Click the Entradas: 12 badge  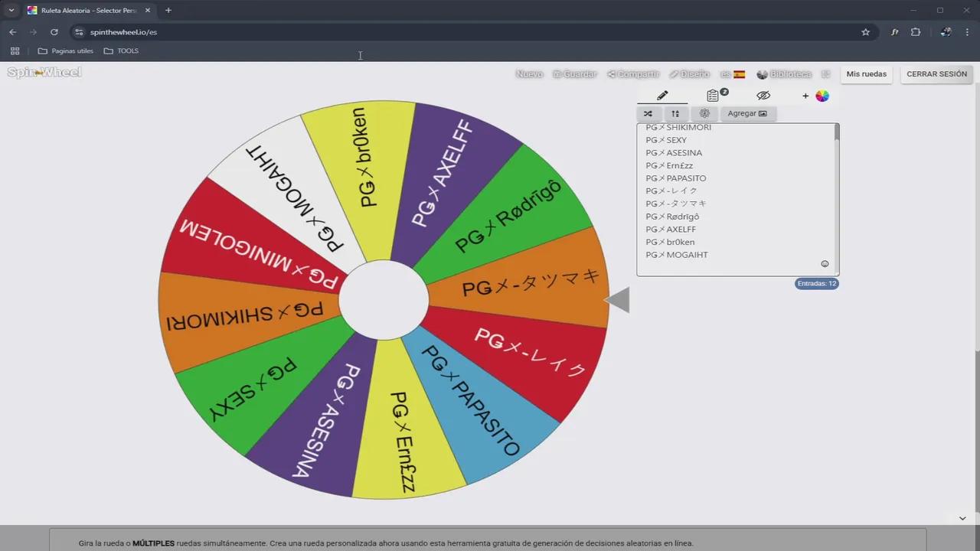click(817, 283)
